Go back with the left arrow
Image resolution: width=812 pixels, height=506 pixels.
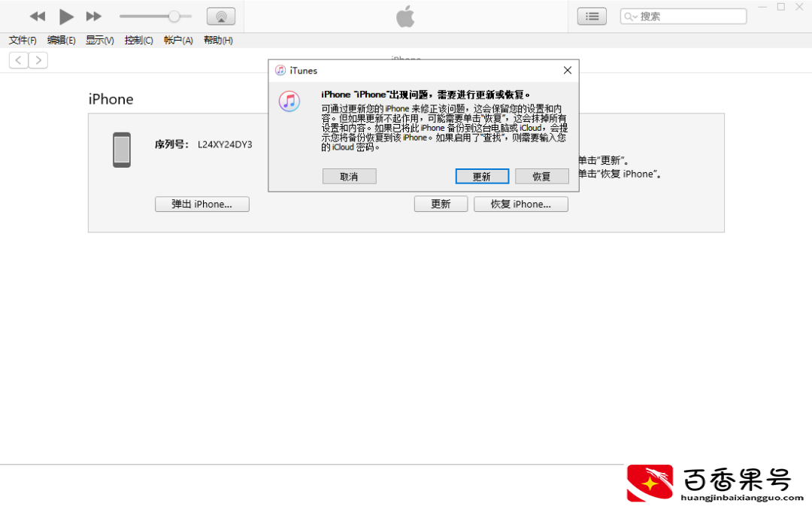19,61
